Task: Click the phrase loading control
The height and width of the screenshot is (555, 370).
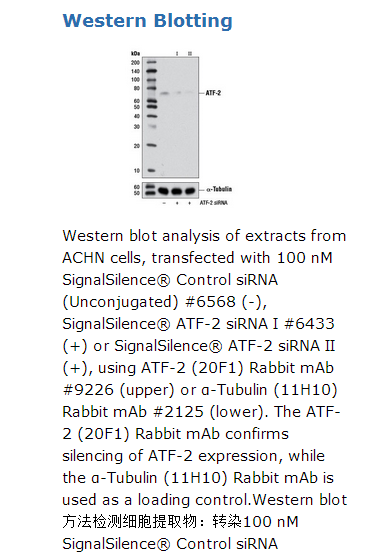Action: [x=194, y=499]
